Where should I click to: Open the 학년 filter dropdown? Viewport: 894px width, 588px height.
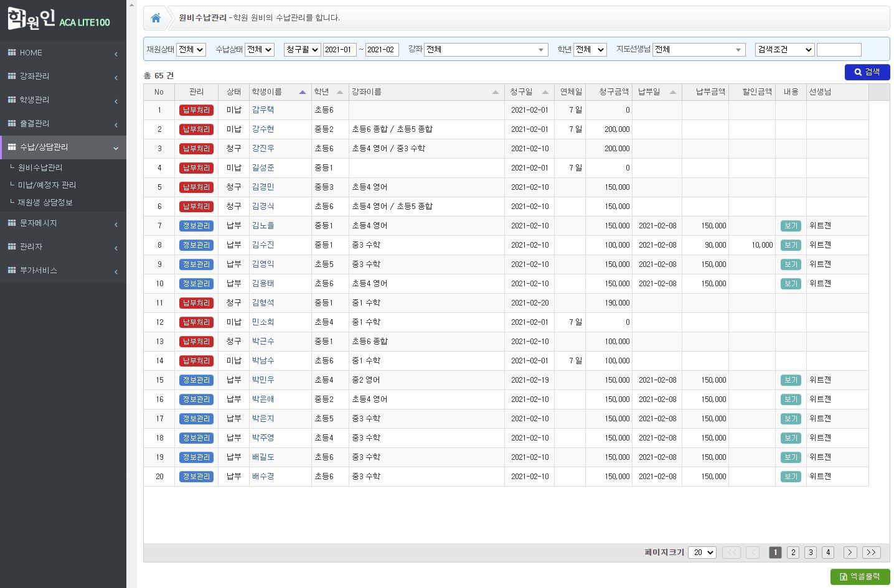(x=590, y=50)
